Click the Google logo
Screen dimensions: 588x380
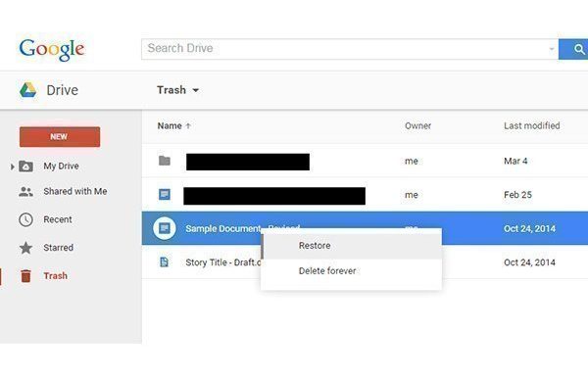(52, 49)
